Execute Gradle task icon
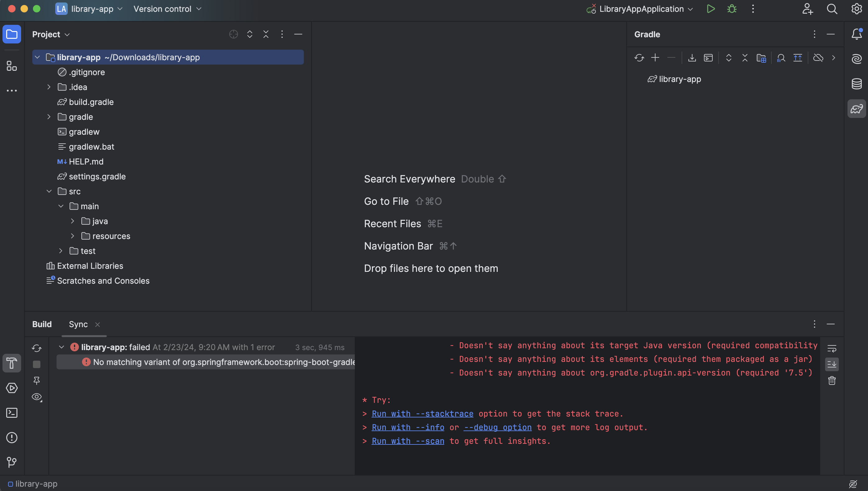The height and width of the screenshot is (491, 868). coord(708,58)
